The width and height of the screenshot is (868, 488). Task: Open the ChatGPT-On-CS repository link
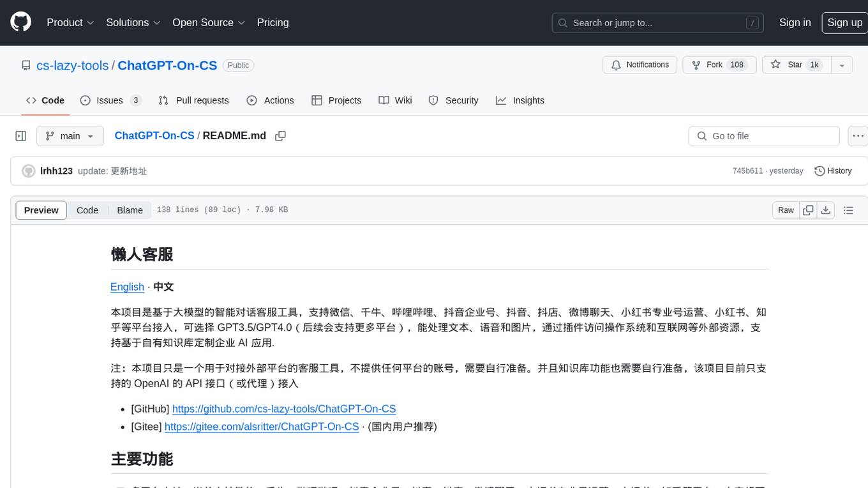coord(167,65)
